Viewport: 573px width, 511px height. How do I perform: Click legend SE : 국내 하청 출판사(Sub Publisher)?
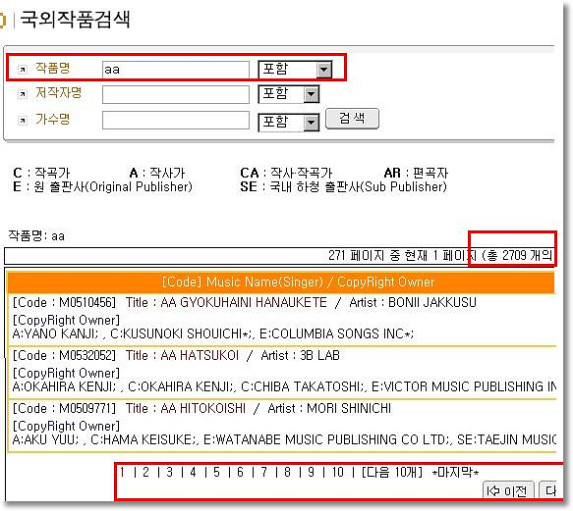pos(344,187)
